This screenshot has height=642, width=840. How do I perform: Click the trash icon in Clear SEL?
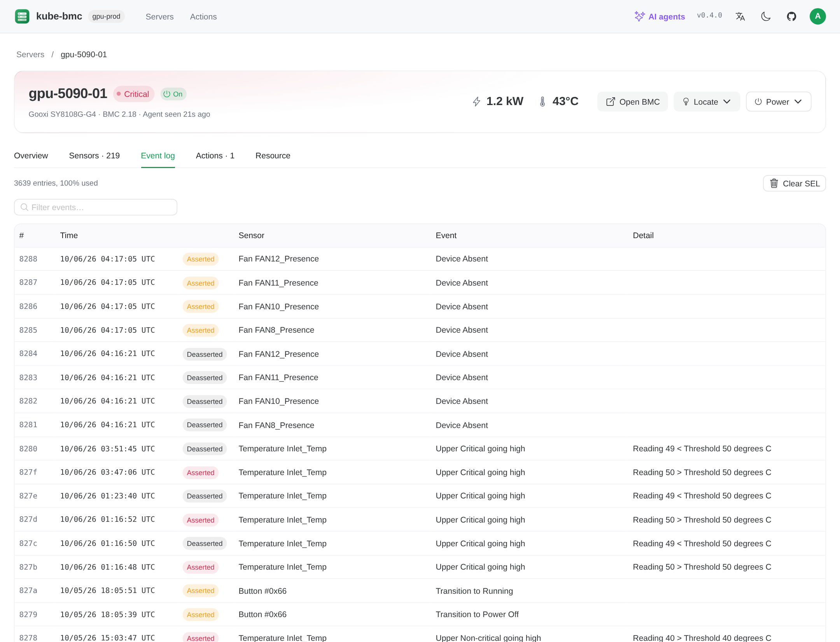pyautogui.click(x=774, y=183)
